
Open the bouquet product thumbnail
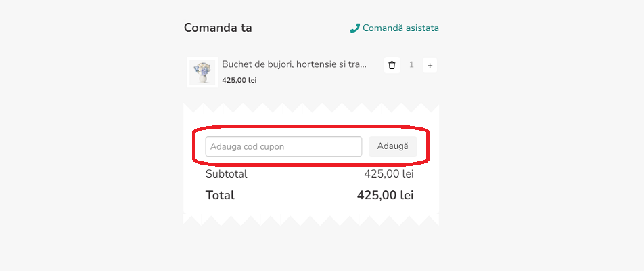[x=202, y=72]
